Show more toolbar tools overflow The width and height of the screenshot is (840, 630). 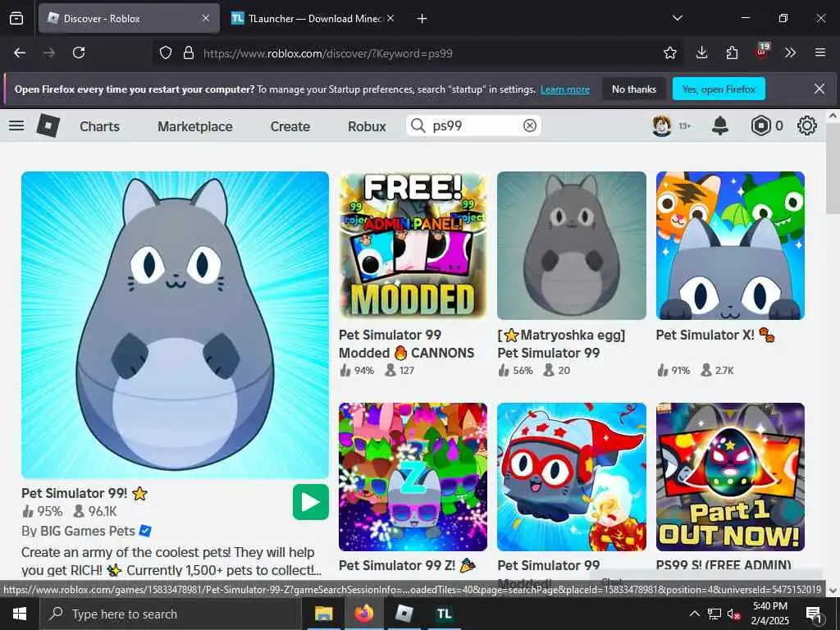pos(790,52)
